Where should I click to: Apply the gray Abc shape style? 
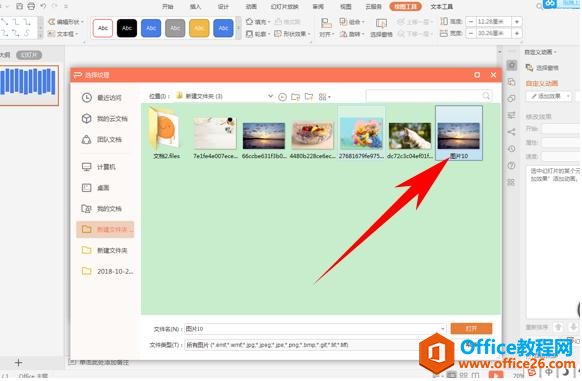click(175, 28)
